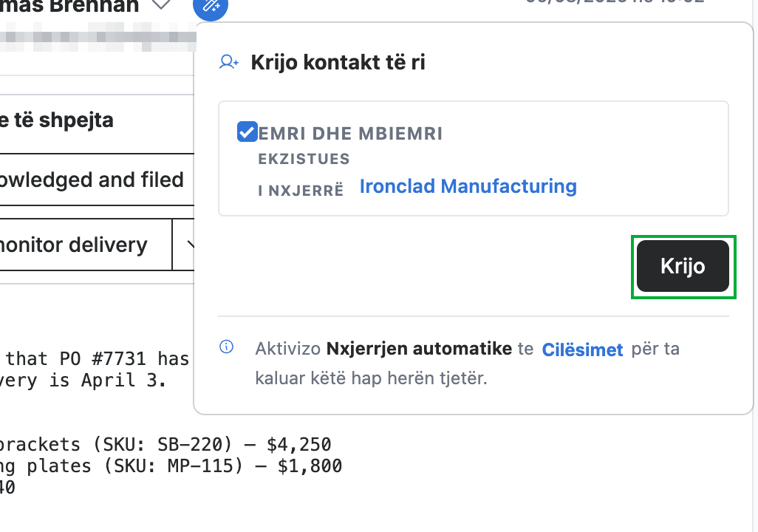
Task: Click the I NXJERRË row label
Action: (x=301, y=191)
